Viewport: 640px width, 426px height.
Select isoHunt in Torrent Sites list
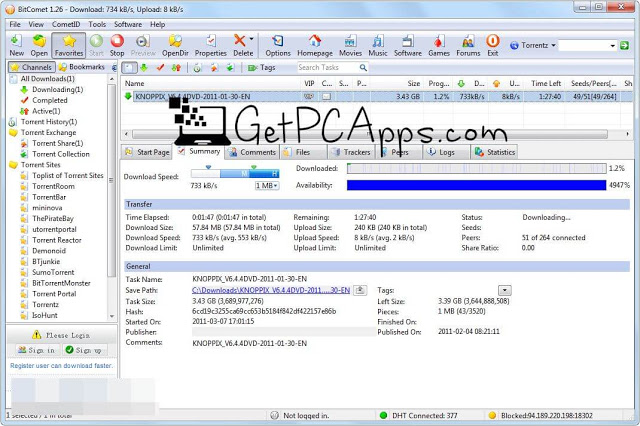coord(45,315)
